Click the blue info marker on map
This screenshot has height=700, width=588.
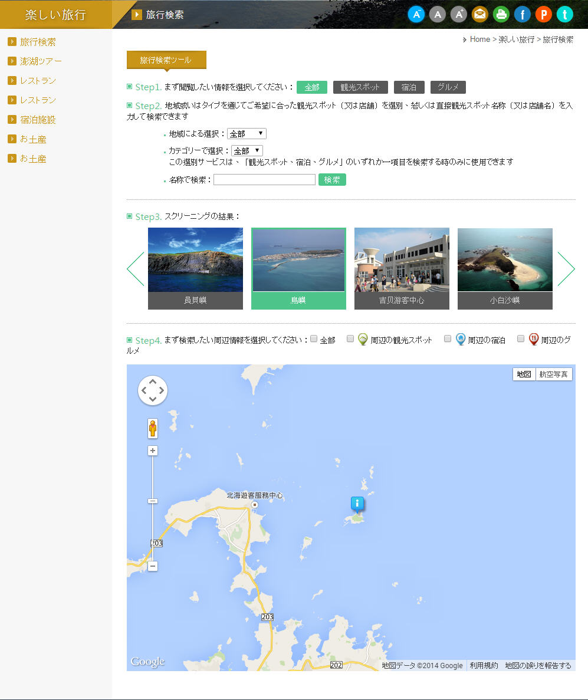pyautogui.click(x=357, y=504)
